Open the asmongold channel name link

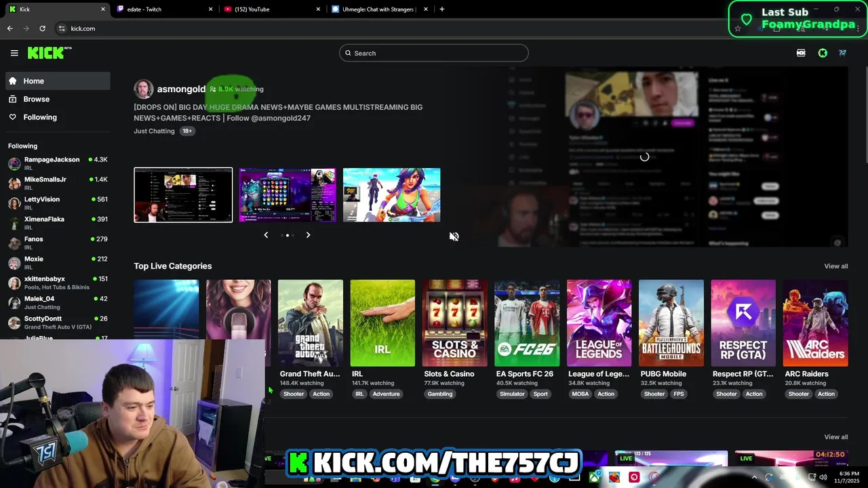pos(181,89)
